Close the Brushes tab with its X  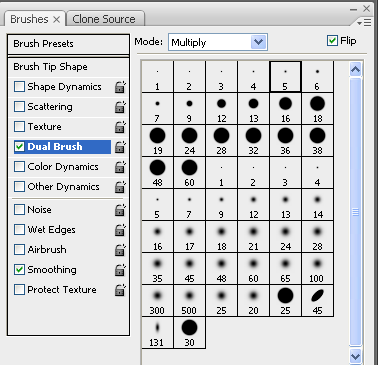coord(57,19)
